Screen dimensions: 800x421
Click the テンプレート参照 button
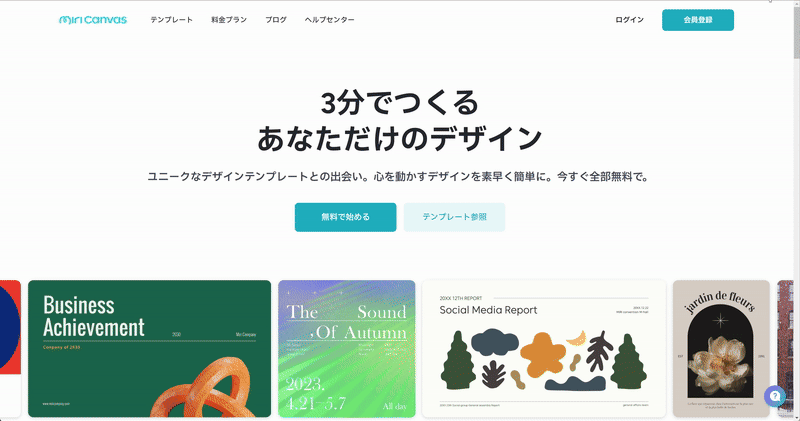click(454, 217)
